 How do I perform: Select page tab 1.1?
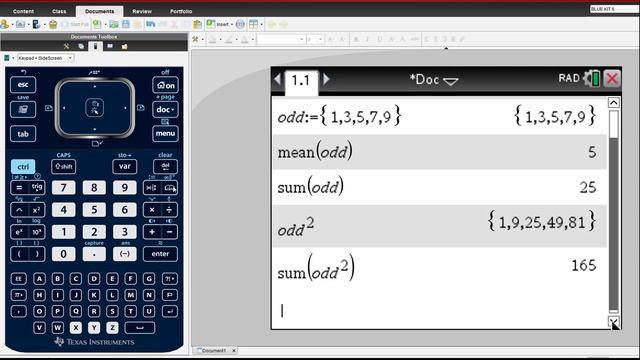tap(301, 81)
